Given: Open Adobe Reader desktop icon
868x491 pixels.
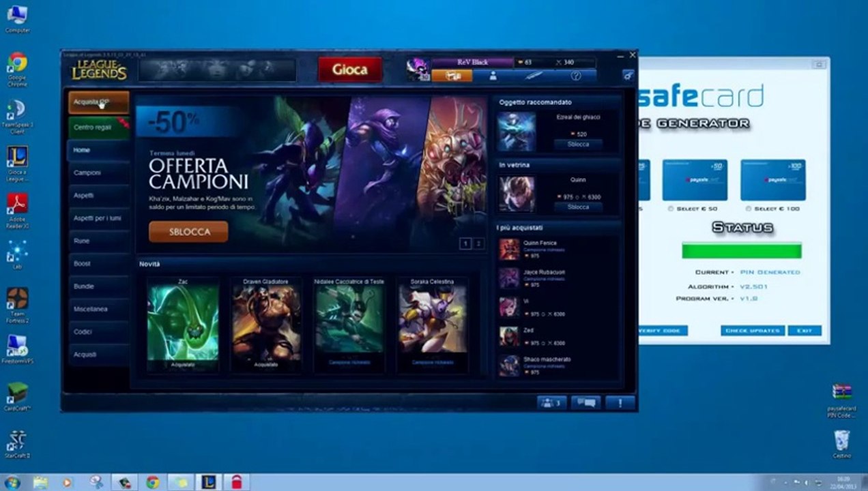Looking at the screenshot, I should [x=17, y=211].
